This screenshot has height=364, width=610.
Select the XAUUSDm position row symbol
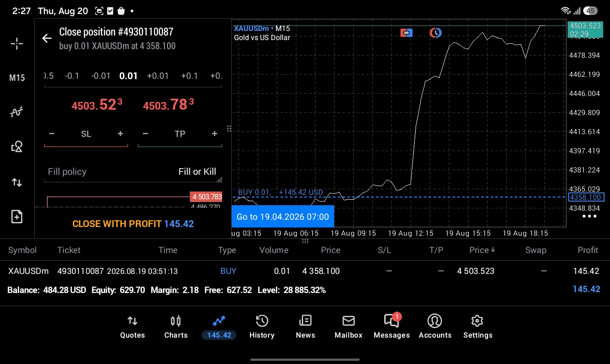pos(28,271)
